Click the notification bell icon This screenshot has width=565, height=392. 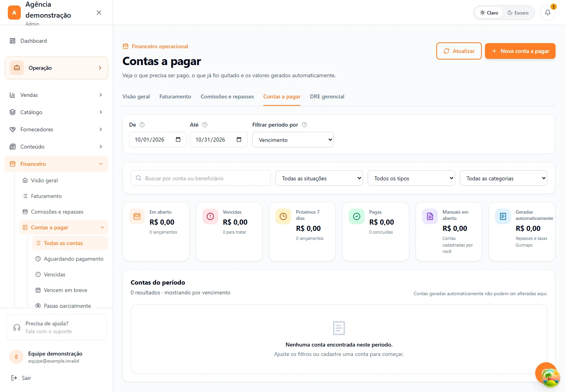click(548, 13)
